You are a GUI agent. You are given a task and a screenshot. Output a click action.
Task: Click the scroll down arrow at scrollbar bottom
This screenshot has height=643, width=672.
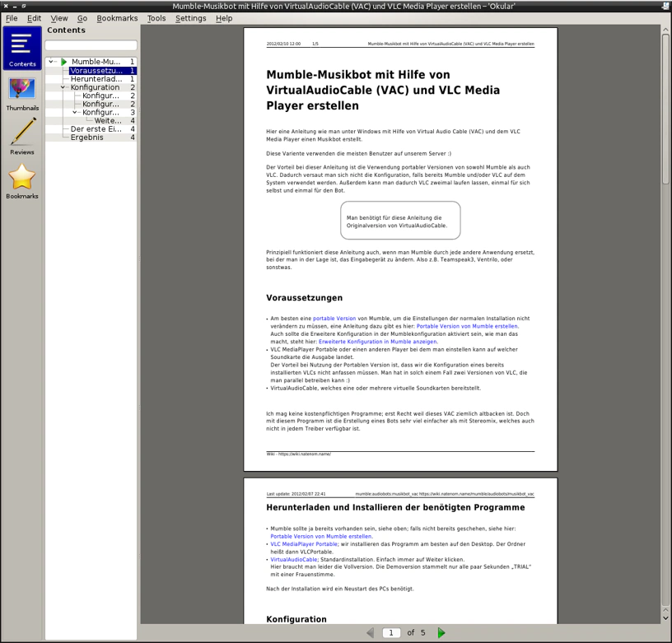tap(665, 618)
